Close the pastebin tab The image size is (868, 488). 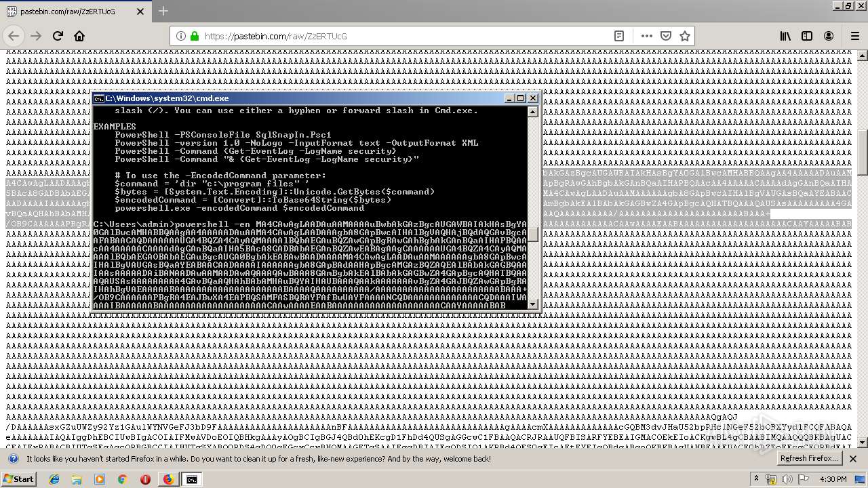point(140,12)
